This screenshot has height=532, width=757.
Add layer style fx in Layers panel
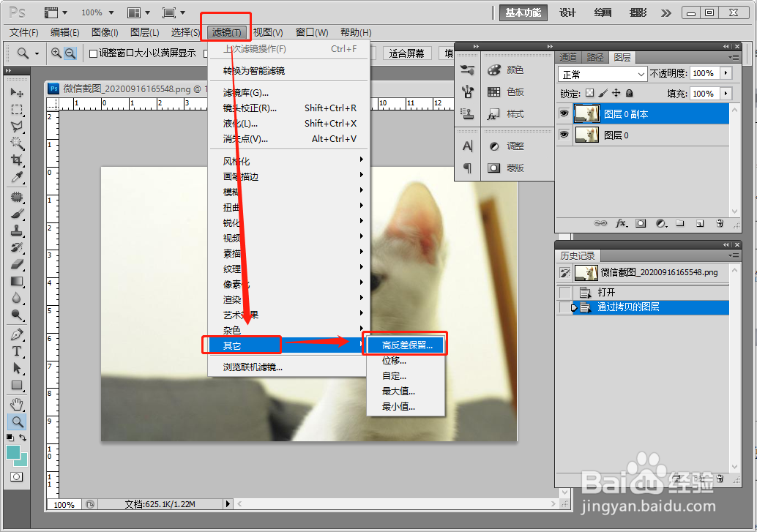pyautogui.click(x=621, y=223)
